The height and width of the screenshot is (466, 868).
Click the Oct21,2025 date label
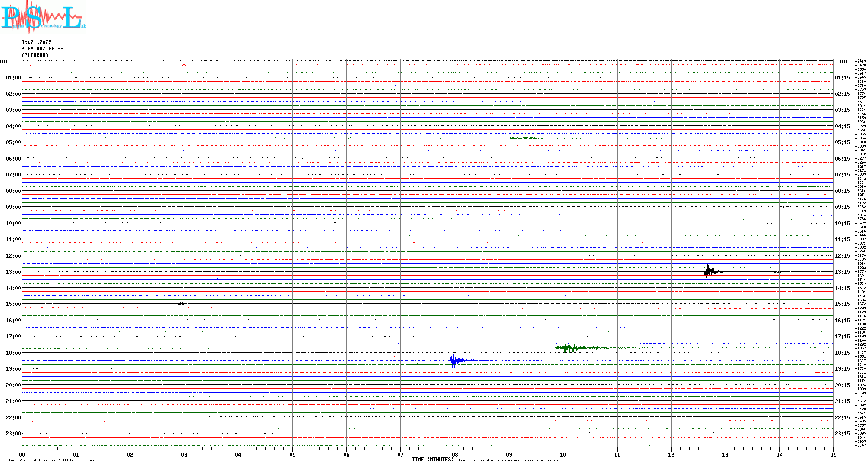pos(36,42)
